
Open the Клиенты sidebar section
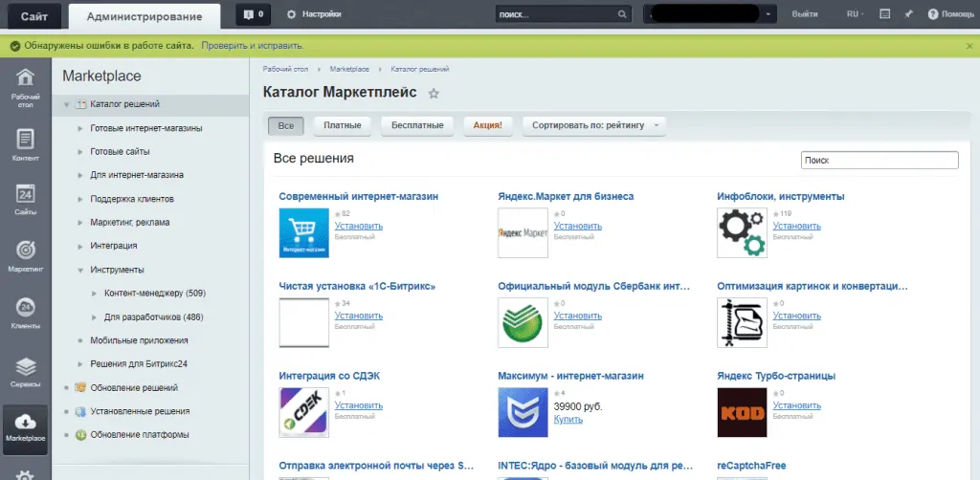pos(25,313)
